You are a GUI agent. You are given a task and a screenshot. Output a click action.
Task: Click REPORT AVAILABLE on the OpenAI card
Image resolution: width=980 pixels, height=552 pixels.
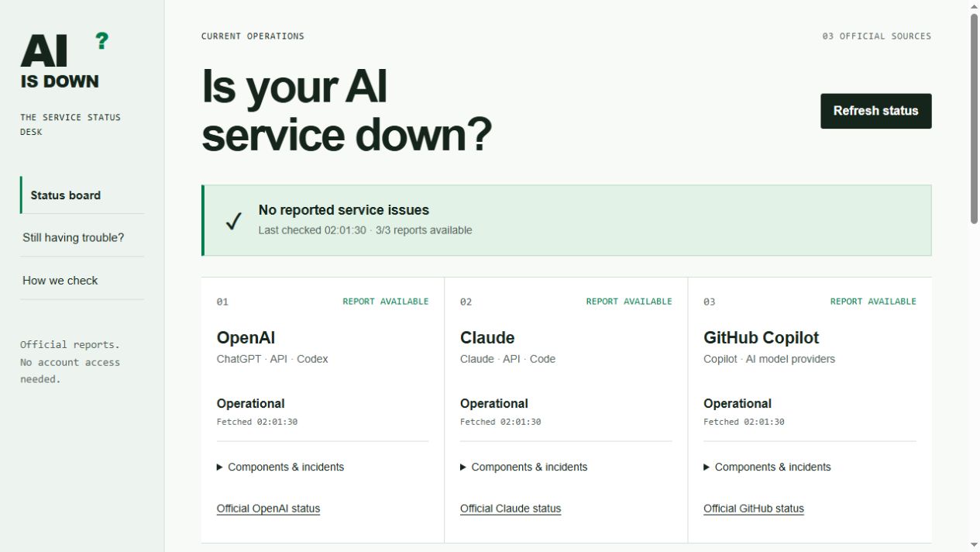click(x=386, y=302)
